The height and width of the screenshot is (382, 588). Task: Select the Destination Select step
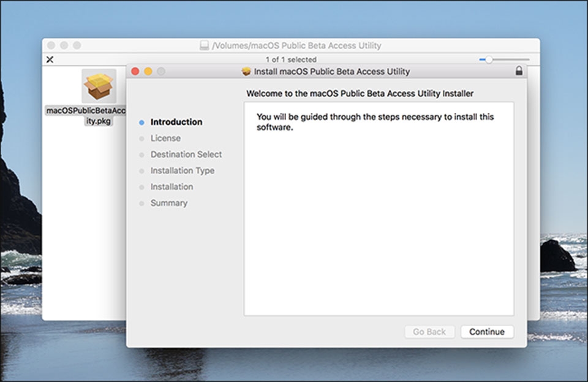(x=186, y=155)
